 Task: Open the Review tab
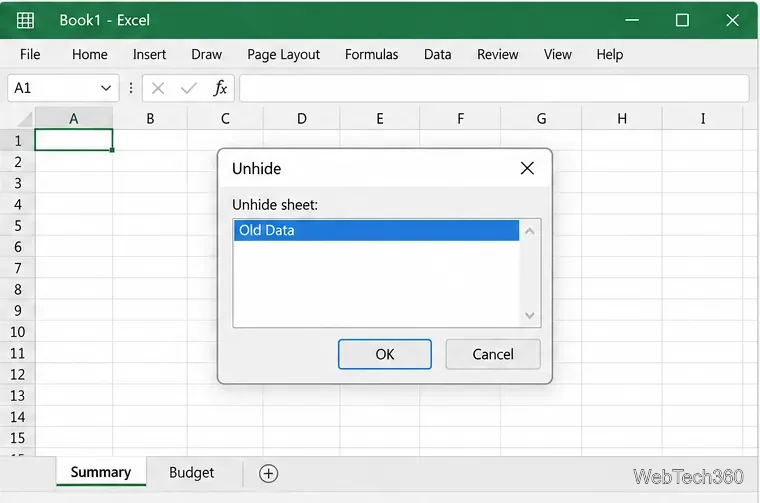tap(498, 54)
